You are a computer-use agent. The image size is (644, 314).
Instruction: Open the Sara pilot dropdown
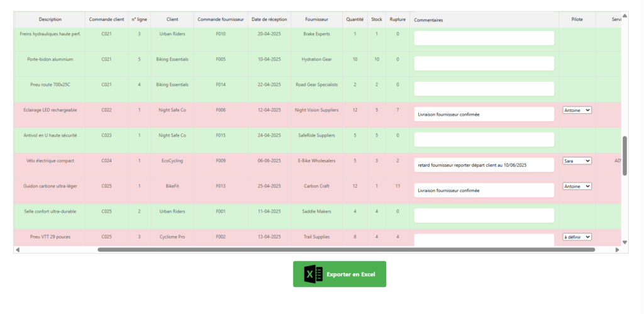click(x=577, y=161)
